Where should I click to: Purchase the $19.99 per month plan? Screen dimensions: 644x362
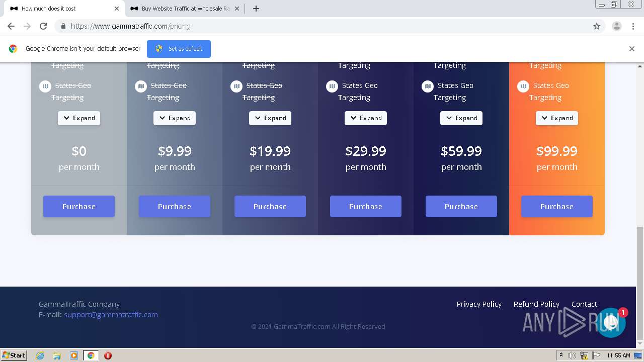coord(270,207)
